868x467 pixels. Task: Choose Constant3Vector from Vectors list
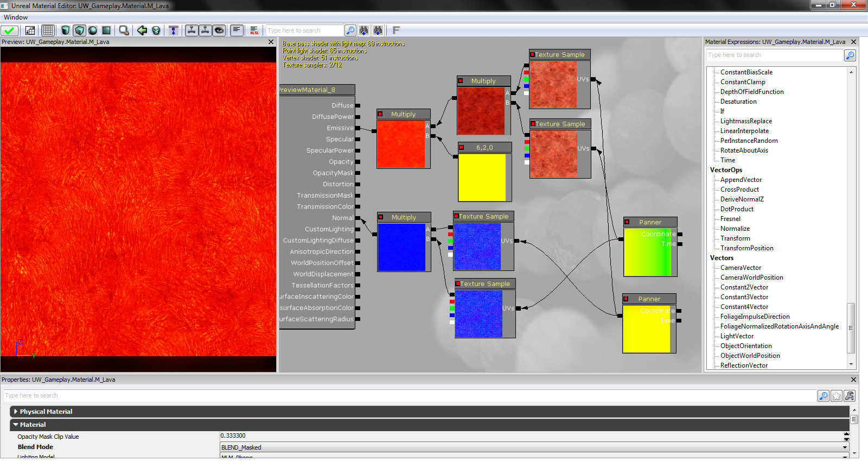tap(744, 297)
